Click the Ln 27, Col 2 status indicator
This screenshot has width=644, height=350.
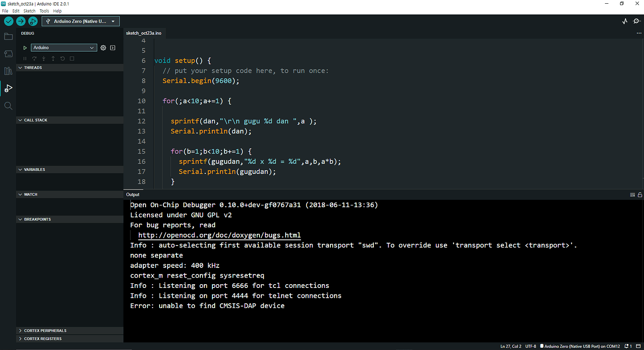tap(511, 346)
